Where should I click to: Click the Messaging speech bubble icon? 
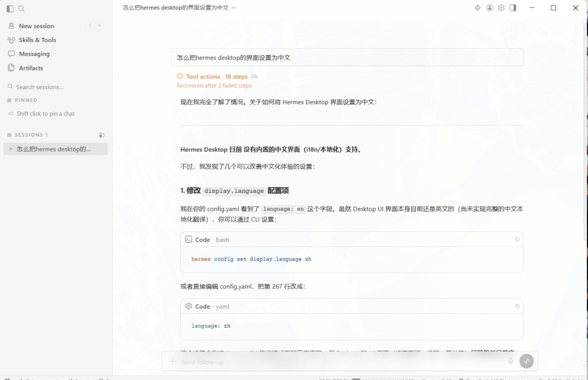pos(11,53)
